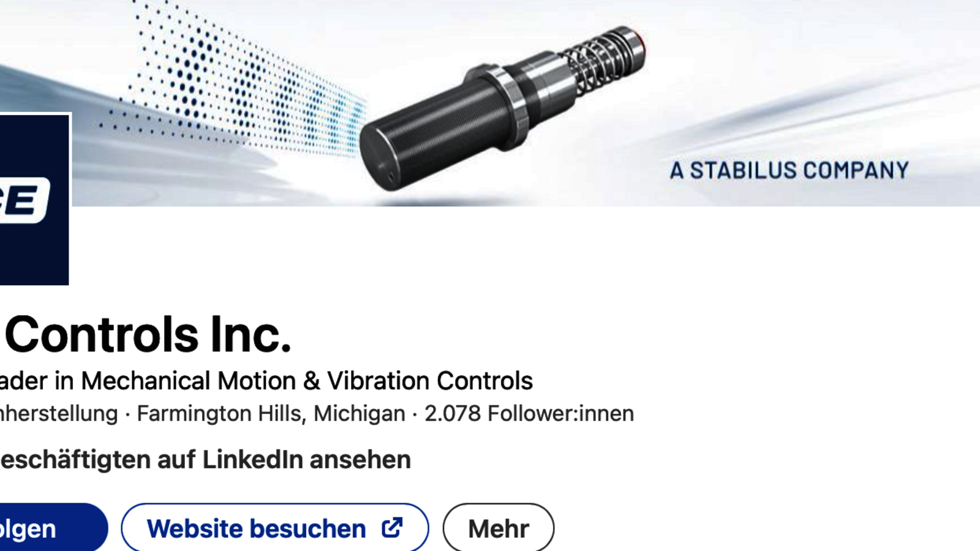Screen dimensions: 980x551
Task: Open the ACE company logo image
Action: (34, 200)
